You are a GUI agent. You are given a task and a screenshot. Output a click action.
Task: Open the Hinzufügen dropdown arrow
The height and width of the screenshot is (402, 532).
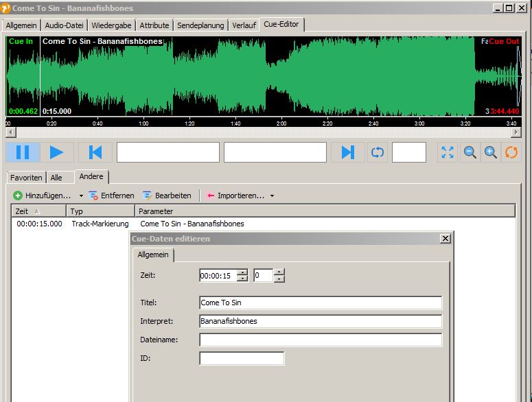click(81, 196)
